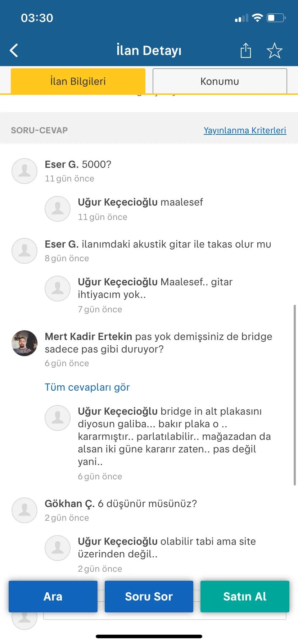Switch to İlan Bilgileri tab
This screenshot has height=644, width=298.
pyautogui.click(x=78, y=81)
